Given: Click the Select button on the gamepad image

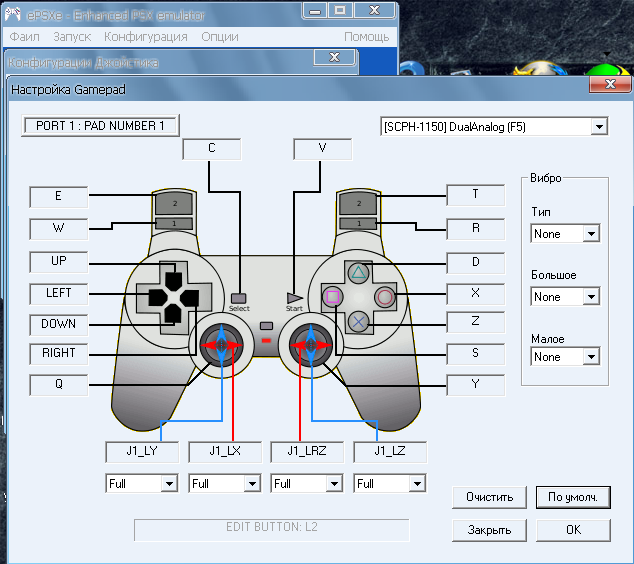Looking at the screenshot, I should (x=239, y=298).
